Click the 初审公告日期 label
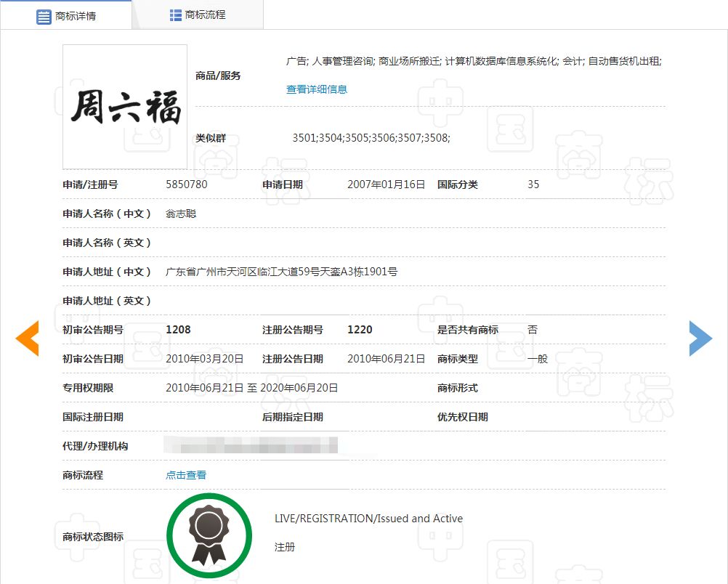The image size is (728, 584). 93,359
